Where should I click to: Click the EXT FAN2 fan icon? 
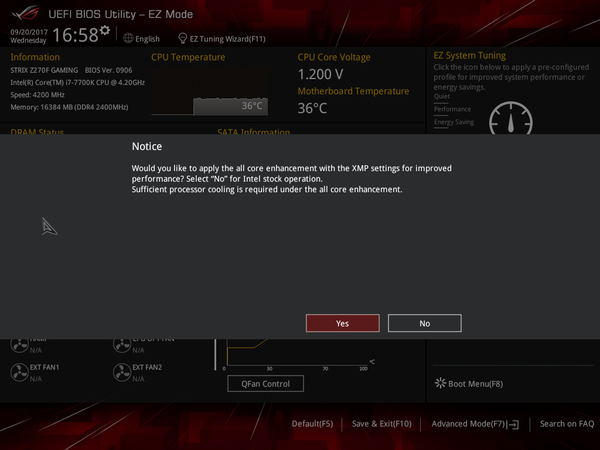122,372
